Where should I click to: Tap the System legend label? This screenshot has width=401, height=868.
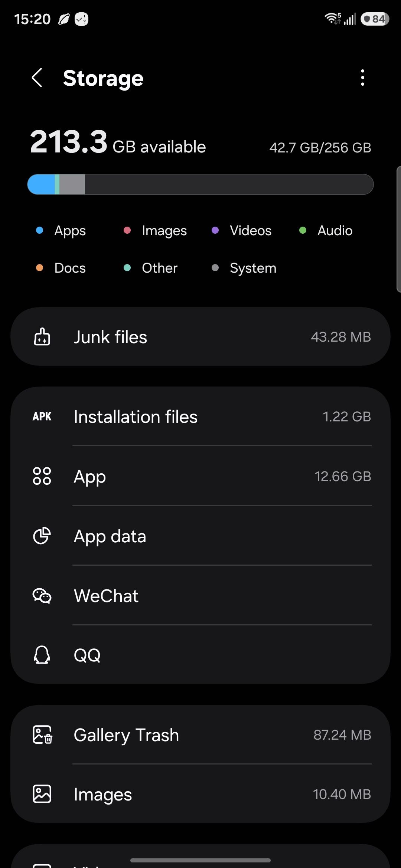tap(253, 268)
